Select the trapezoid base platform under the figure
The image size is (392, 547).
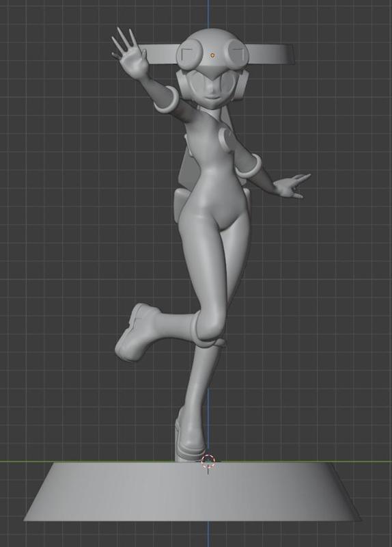(193, 491)
